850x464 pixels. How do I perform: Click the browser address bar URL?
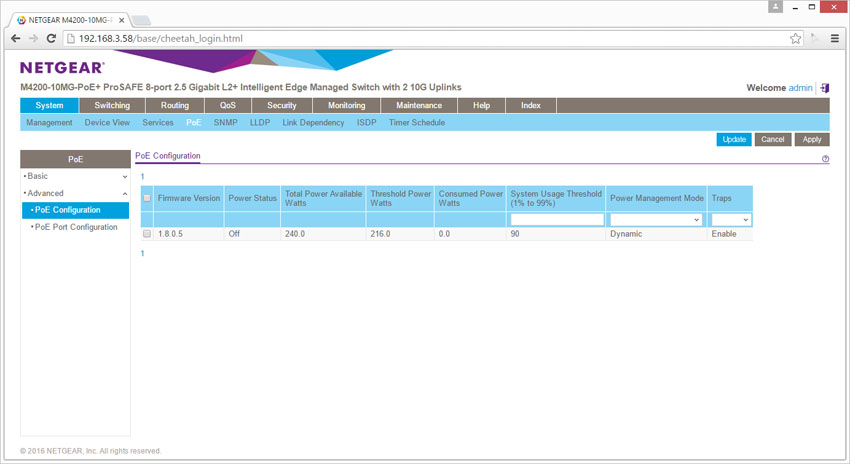pos(161,38)
